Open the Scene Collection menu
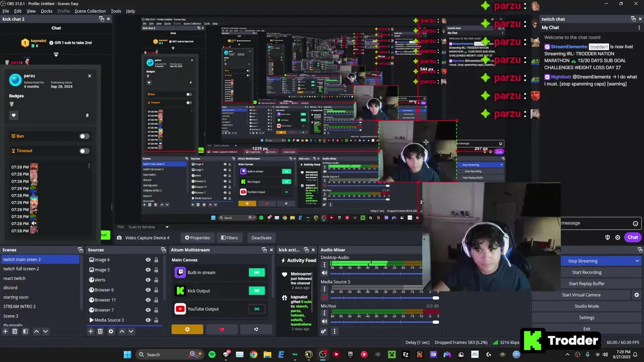The image size is (644, 362). 90,11
